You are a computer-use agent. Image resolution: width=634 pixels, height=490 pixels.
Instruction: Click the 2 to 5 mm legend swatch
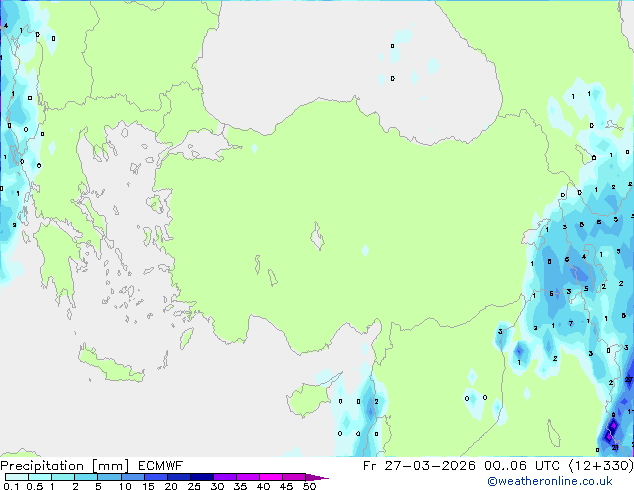coord(86,477)
